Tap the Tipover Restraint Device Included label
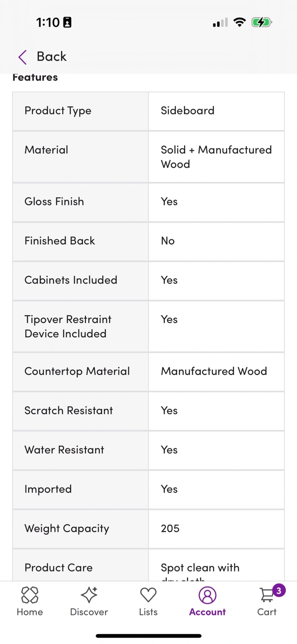 coord(68,326)
